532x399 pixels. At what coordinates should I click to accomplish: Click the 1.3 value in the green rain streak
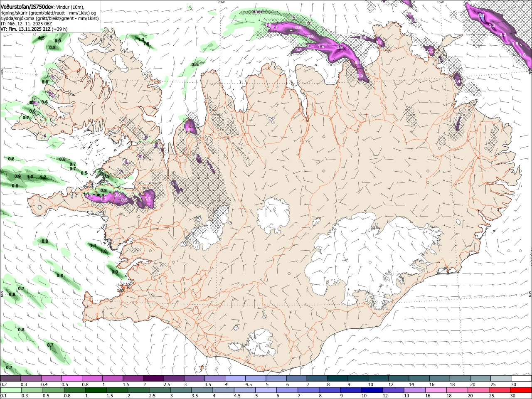click(141, 40)
